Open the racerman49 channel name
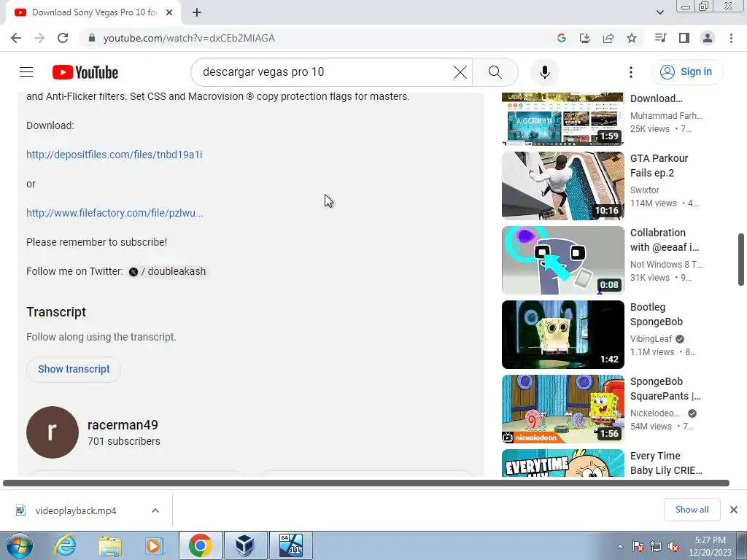 coord(123,425)
